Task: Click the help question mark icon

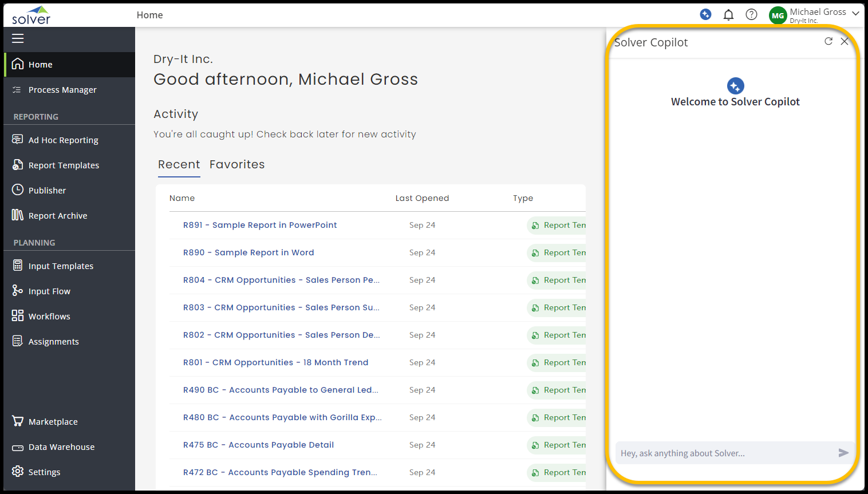Action: [751, 15]
